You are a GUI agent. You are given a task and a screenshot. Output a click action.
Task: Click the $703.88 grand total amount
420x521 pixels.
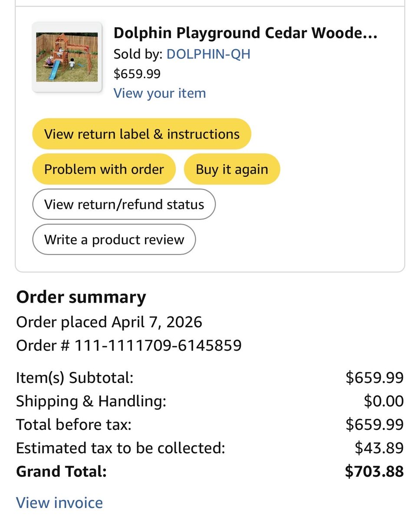(x=374, y=472)
